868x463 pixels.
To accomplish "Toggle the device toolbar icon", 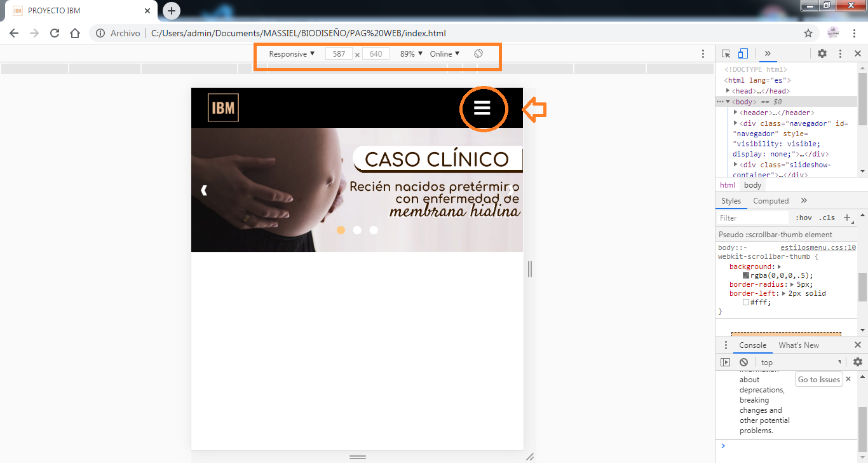I will [742, 54].
